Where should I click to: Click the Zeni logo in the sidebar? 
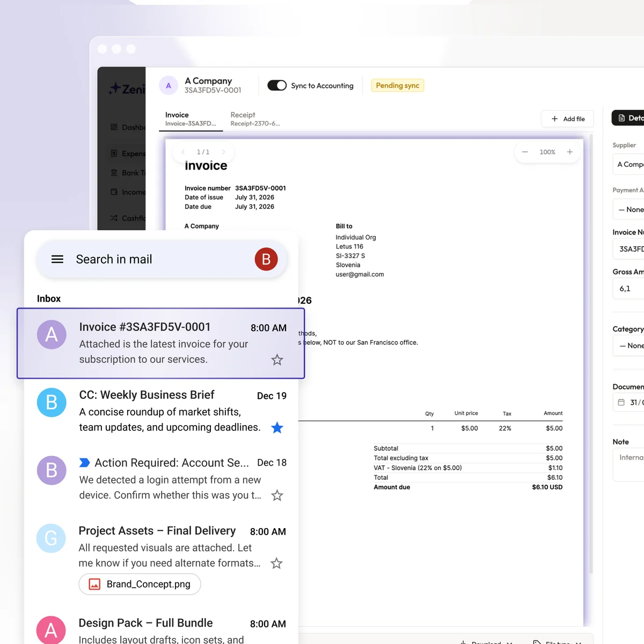pyautogui.click(x=127, y=89)
